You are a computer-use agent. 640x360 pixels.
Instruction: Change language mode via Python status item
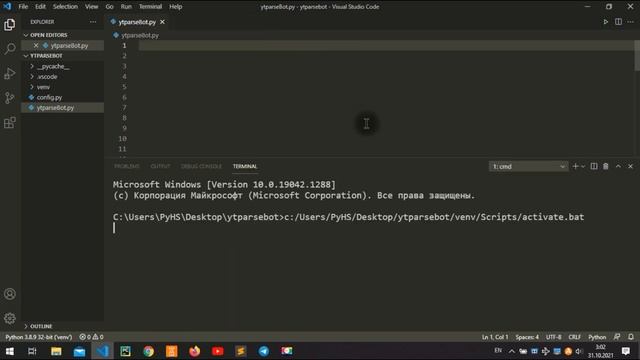point(597,337)
